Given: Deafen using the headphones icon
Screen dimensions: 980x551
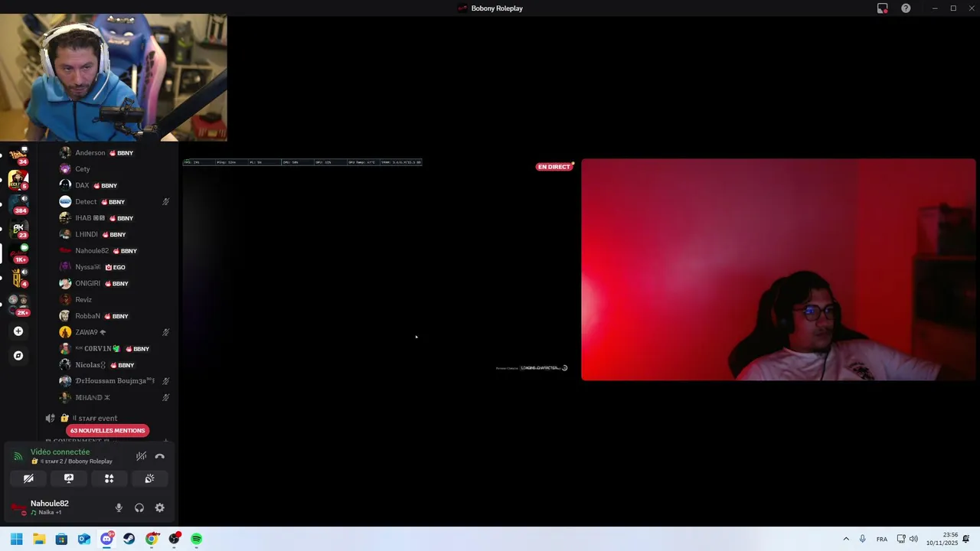Looking at the screenshot, I should click(139, 507).
